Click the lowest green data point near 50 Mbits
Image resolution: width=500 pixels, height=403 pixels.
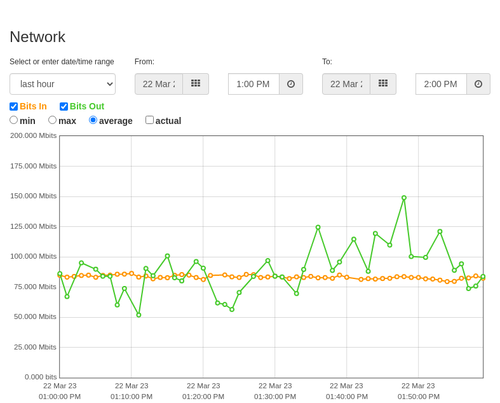(139, 315)
